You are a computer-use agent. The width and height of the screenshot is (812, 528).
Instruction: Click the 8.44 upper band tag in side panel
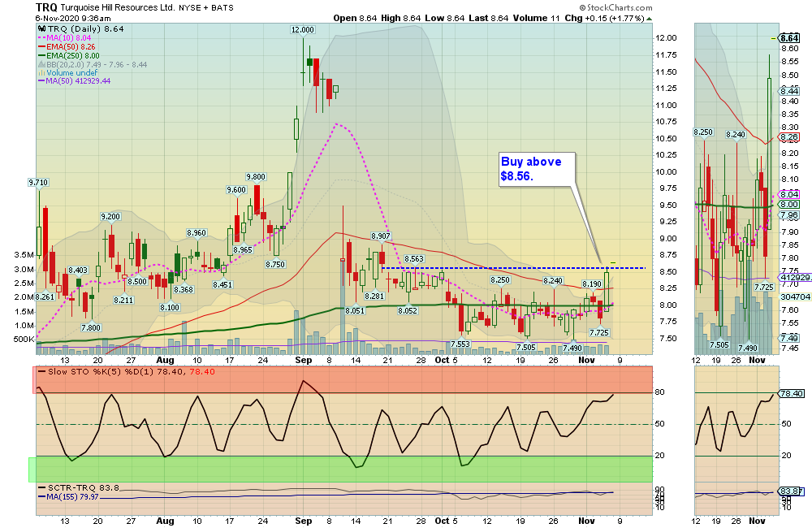point(790,91)
